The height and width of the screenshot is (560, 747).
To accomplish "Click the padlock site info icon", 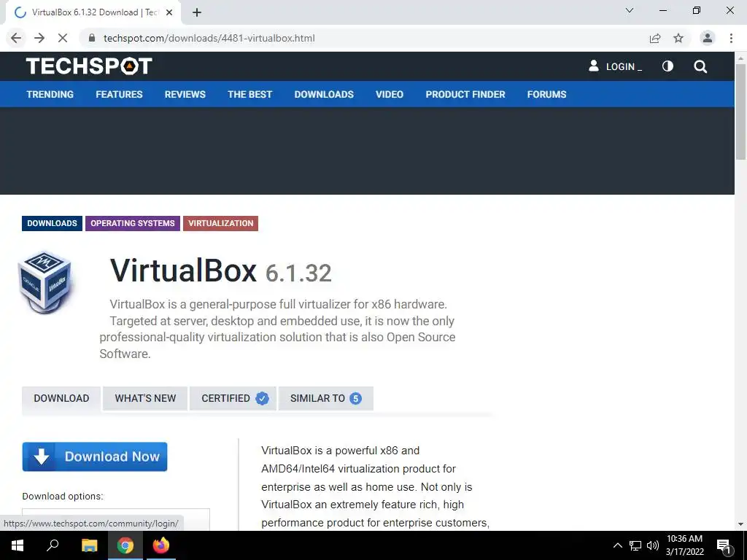I will point(93,38).
